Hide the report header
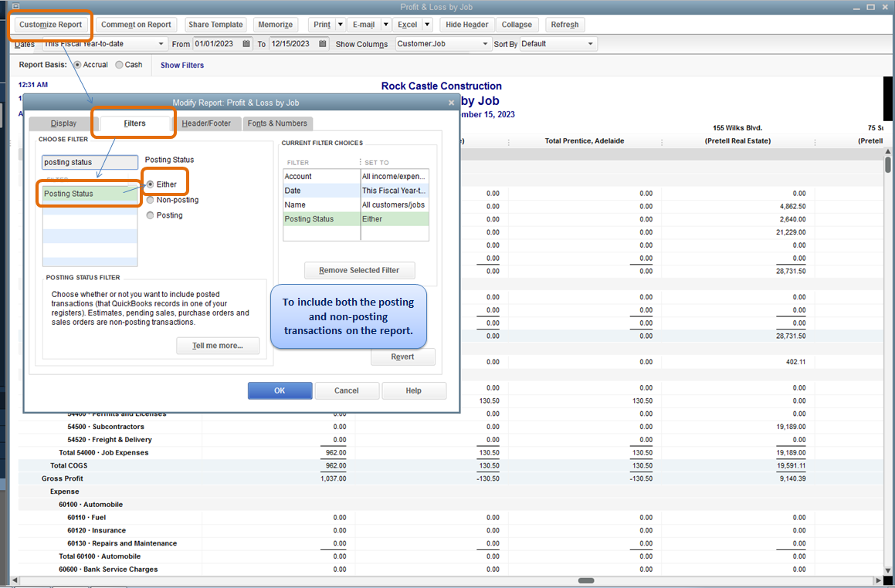The height and width of the screenshot is (588, 895). coord(466,24)
